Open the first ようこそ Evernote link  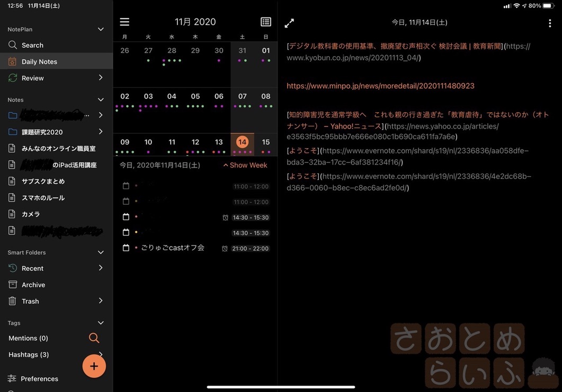[x=303, y=151]
